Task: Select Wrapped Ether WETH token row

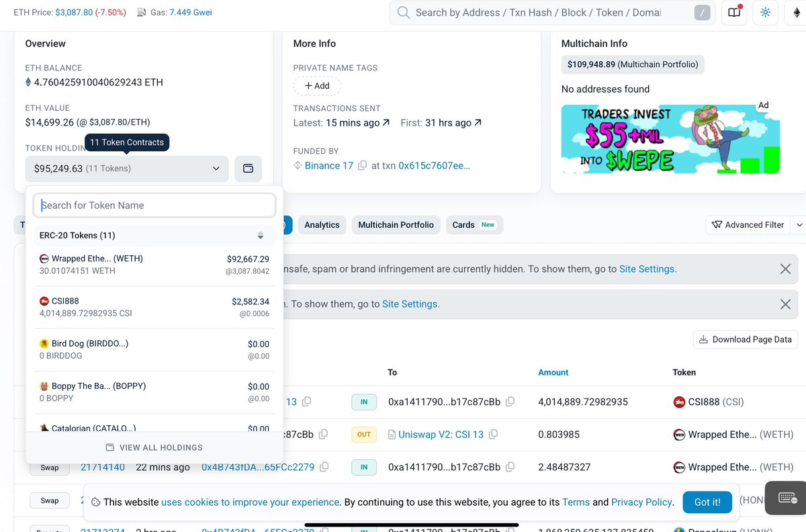Action: [154, 265]
